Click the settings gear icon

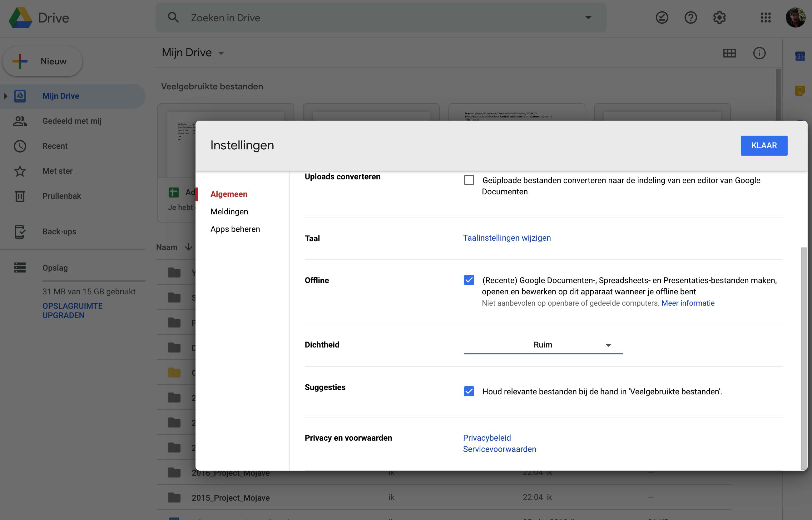[x=719, y=17]
